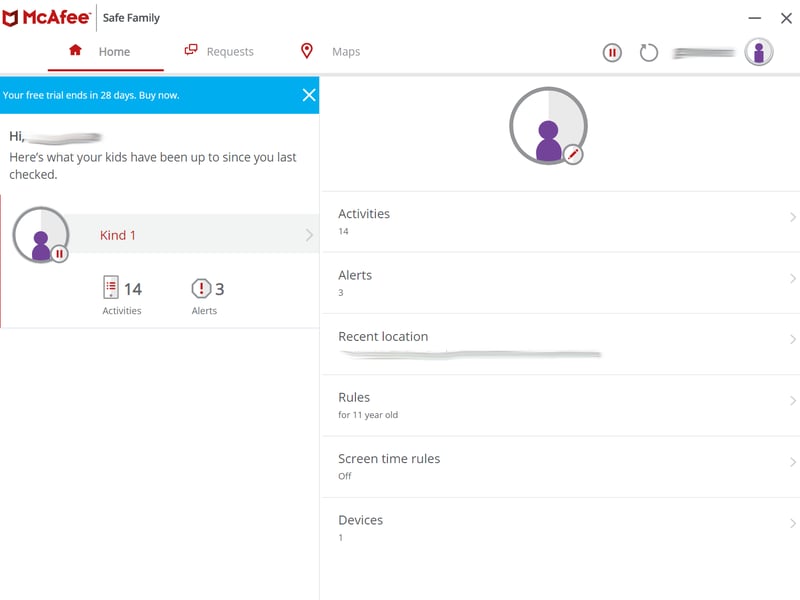Click the 3 alerts count under Kind 1

point(219,289)
